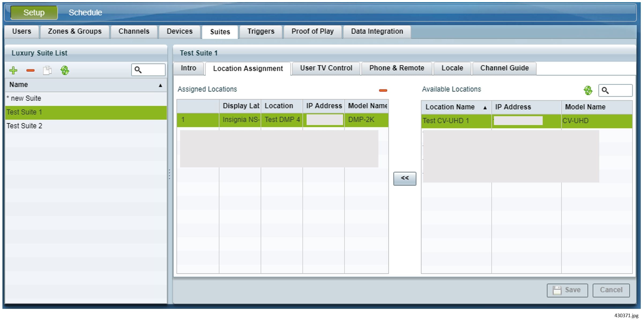This screenshot has height=322, width=644.
Task: Switch to the User TV Control tab
Action: pyautogui.click(x=326, y=68)
